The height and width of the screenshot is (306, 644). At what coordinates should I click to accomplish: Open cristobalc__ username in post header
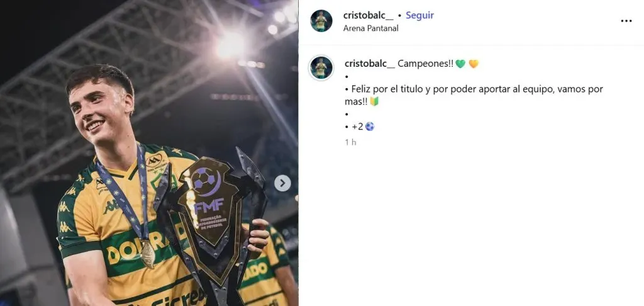[369, 15]
